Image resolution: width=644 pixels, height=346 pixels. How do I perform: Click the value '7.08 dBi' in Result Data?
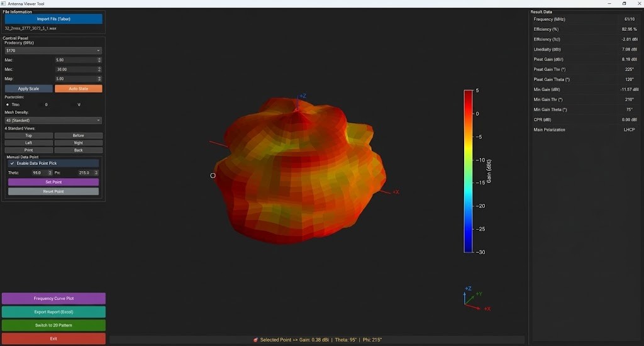coord(630,49)
